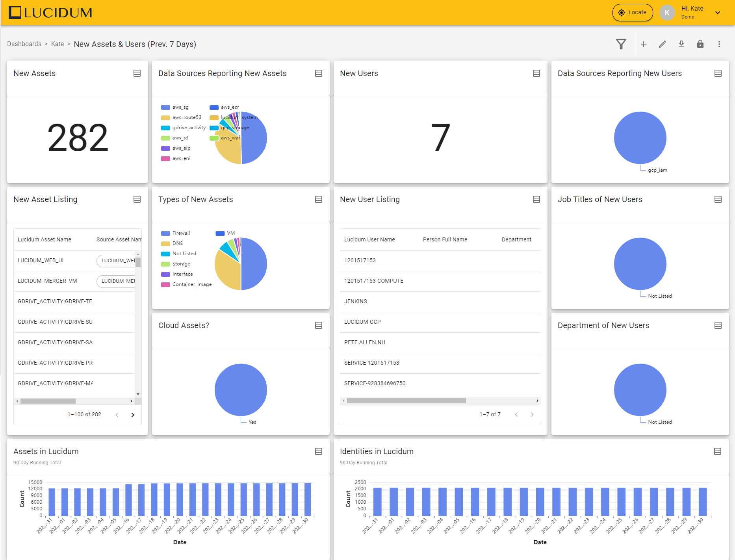
Task: Click the Cloud Assets Yes pie chart
Action: 241,390
